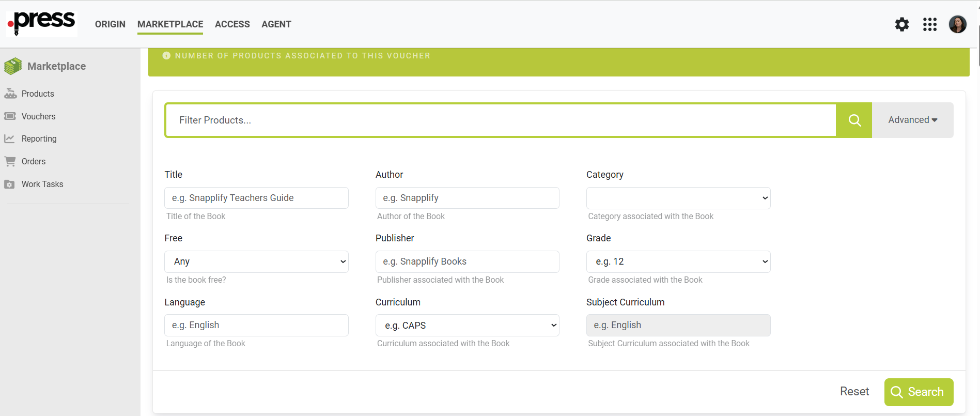
Task: Click the Subject Curriculum field
Action: click(x=678, y=325)
